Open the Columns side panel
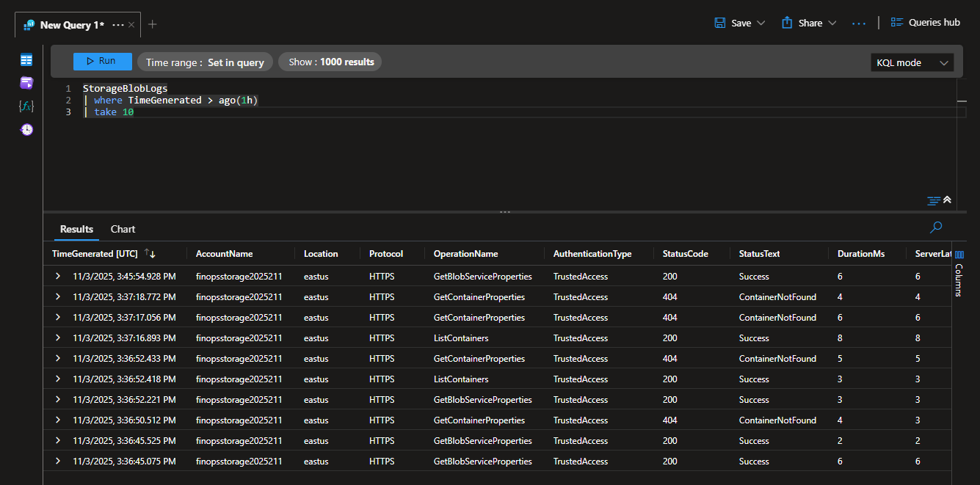Viewport: 980px width, 485px height. click(959, 271)
